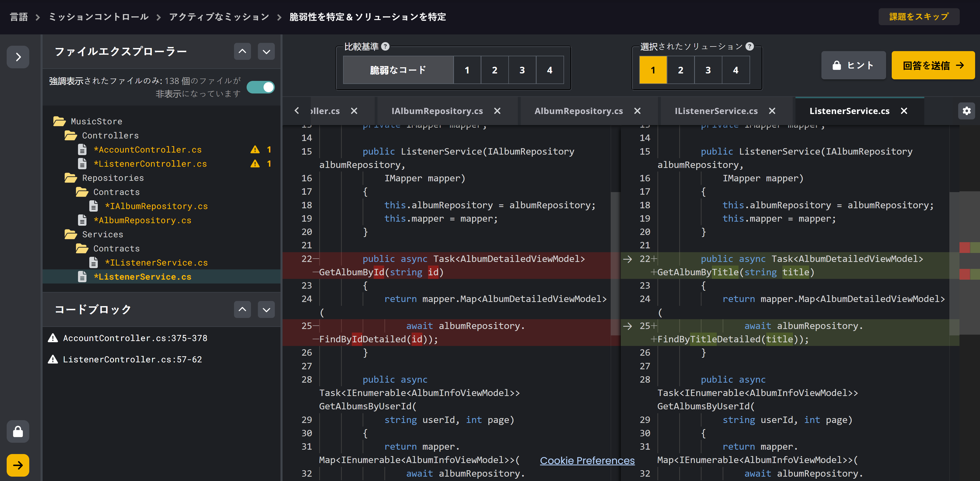Close the IAlbumRepository.cs tab
This screenshot has width=980, height=481.
pyautogui.click(x=497, y=111)
